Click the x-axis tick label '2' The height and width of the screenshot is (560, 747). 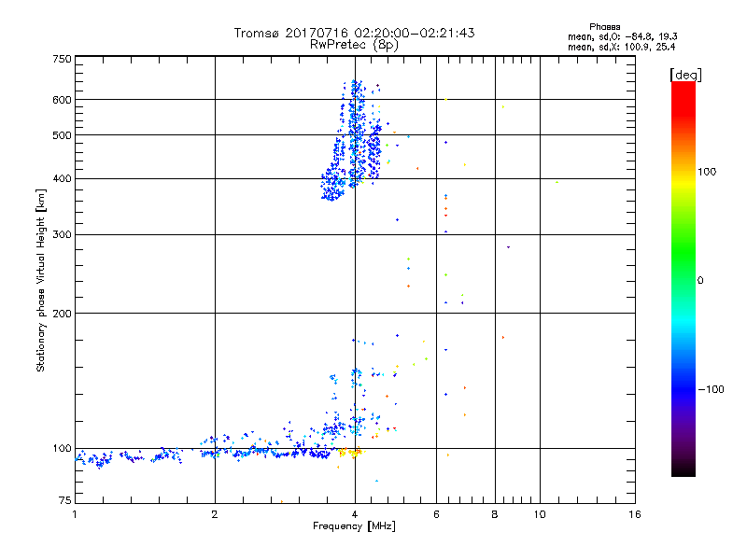pyautogui.click(x=215, y=514)
